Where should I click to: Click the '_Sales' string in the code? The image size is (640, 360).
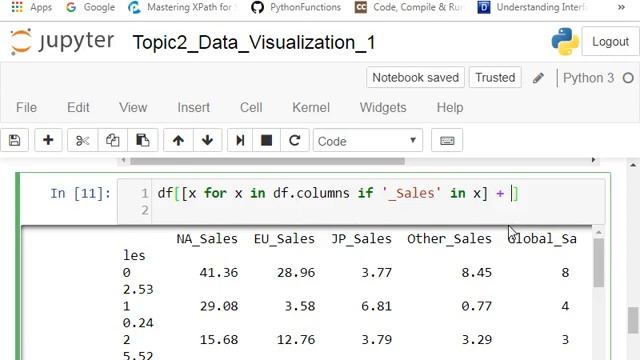411,193
